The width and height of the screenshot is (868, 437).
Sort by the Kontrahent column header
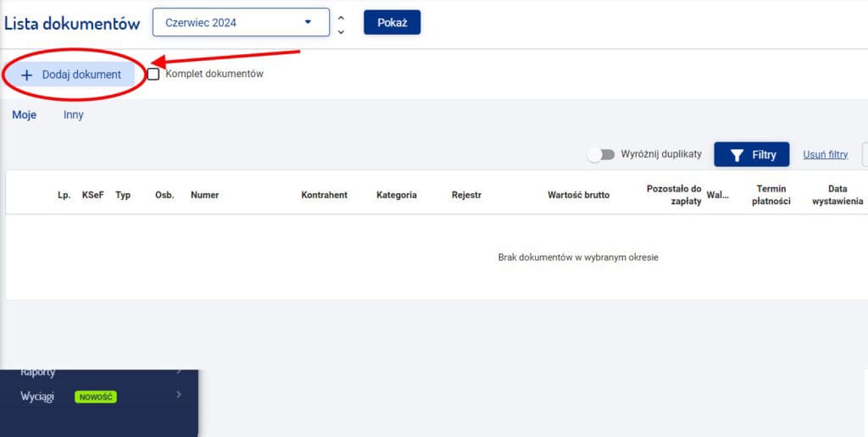pos(324,195)
